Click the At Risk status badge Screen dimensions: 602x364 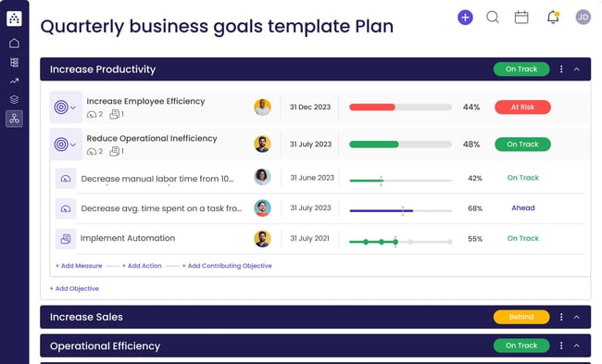[522, 107]
